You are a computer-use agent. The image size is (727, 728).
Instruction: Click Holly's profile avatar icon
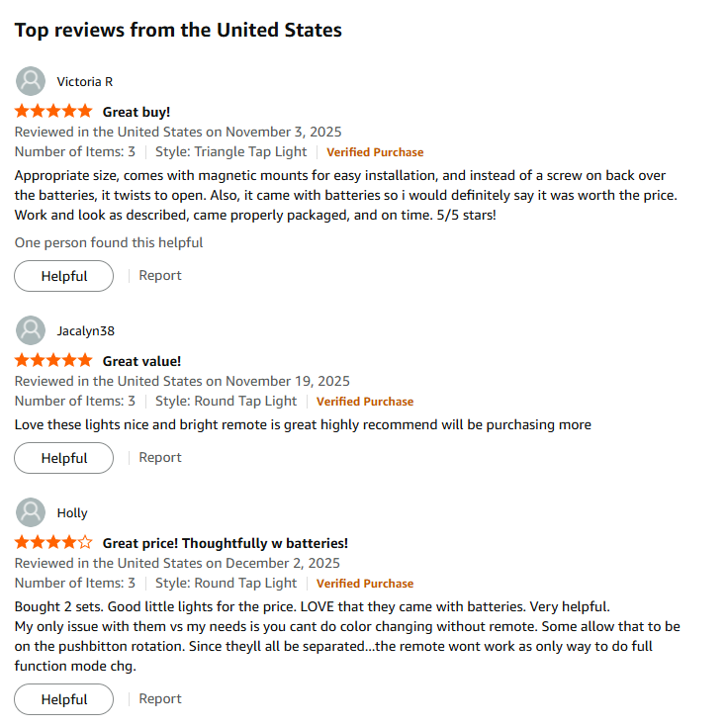[x=32, y=512]
